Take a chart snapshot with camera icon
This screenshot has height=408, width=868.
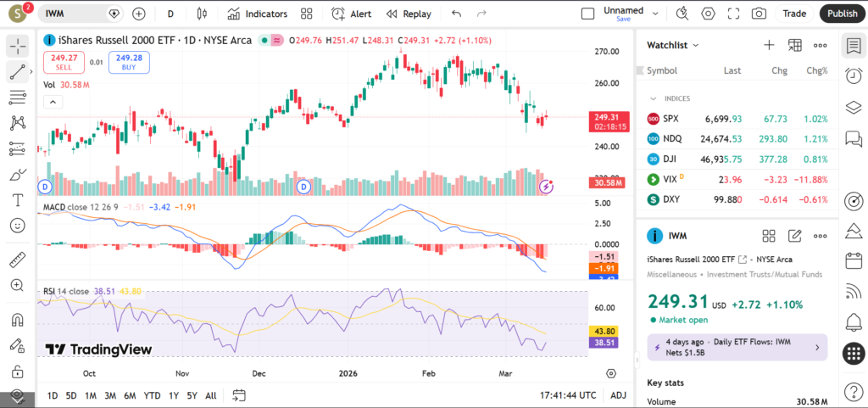759,14
